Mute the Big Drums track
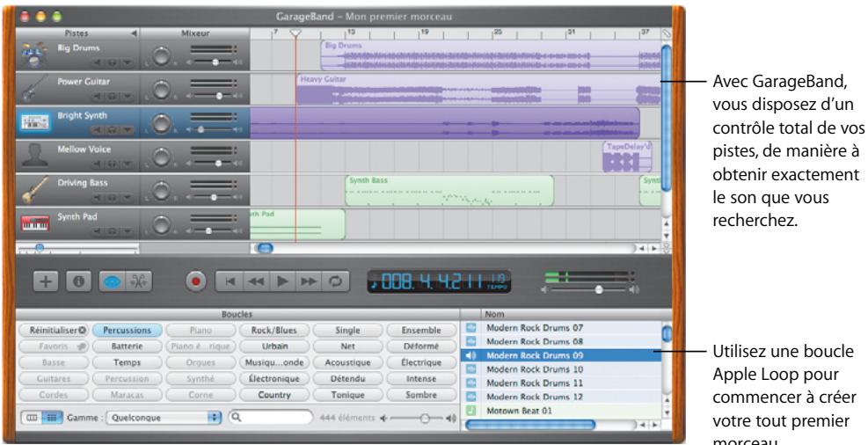Image resolution: width=868 pixels, height=445 pixels. 98,62
